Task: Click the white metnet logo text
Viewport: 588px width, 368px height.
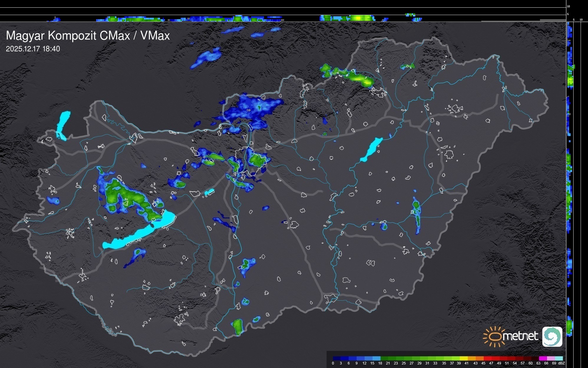Action: (520, 336)
